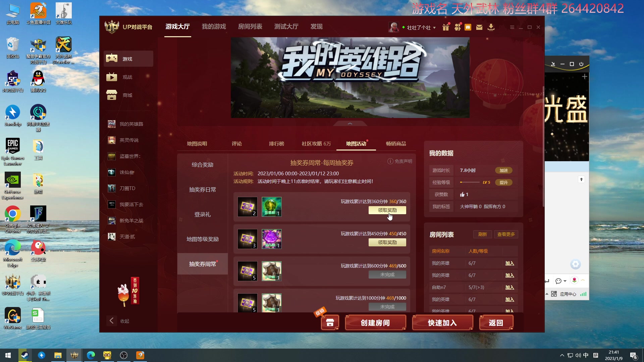The height and width of the screenshot is (362, 644).
Task: Click 快速加入 button
Action: click(442, 323)
